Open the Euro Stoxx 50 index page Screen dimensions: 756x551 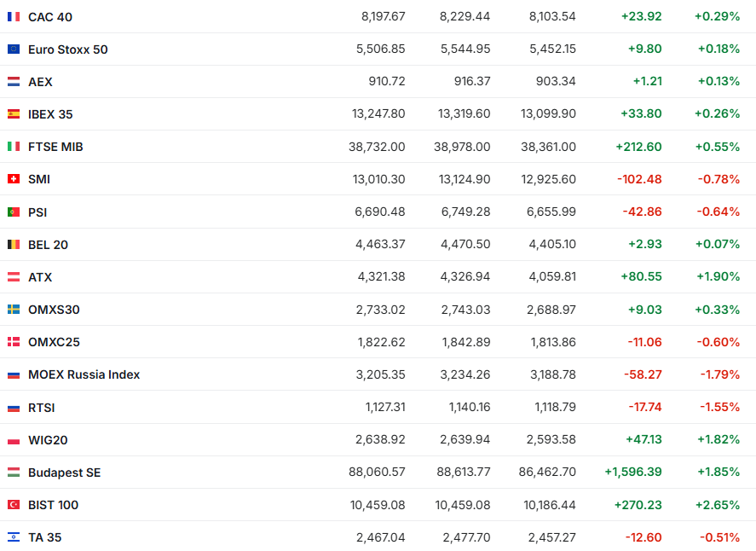click(68, 49)
